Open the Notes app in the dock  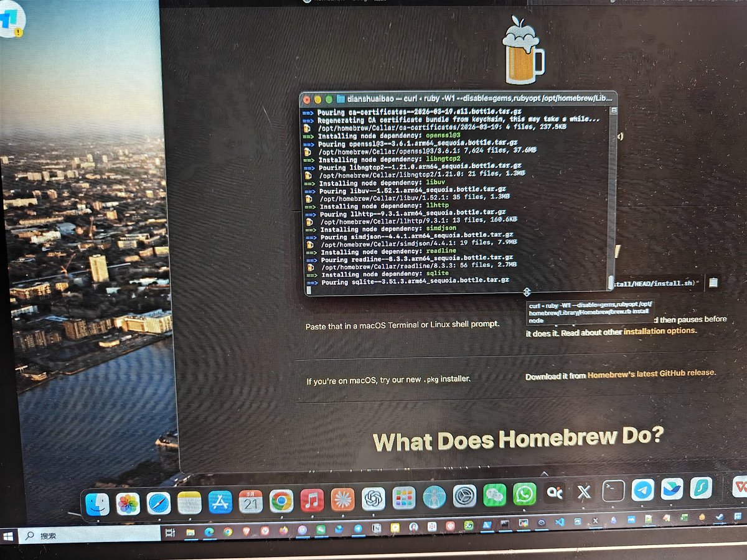click(x=189, y=502)
